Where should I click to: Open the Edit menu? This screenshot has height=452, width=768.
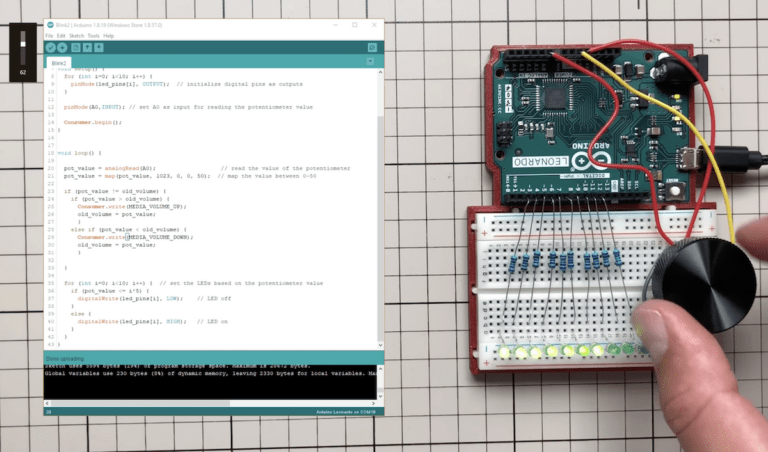pos(61,35)
